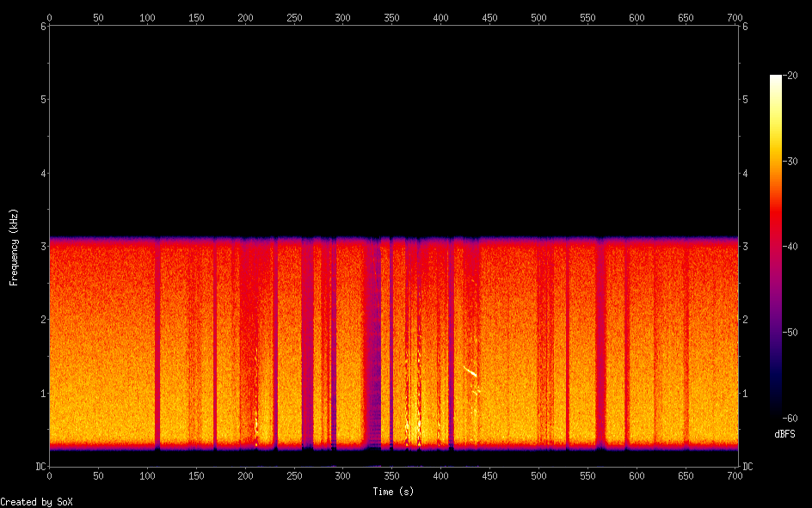Click the "DC" label on the right frequency axis

coord(747,467)
